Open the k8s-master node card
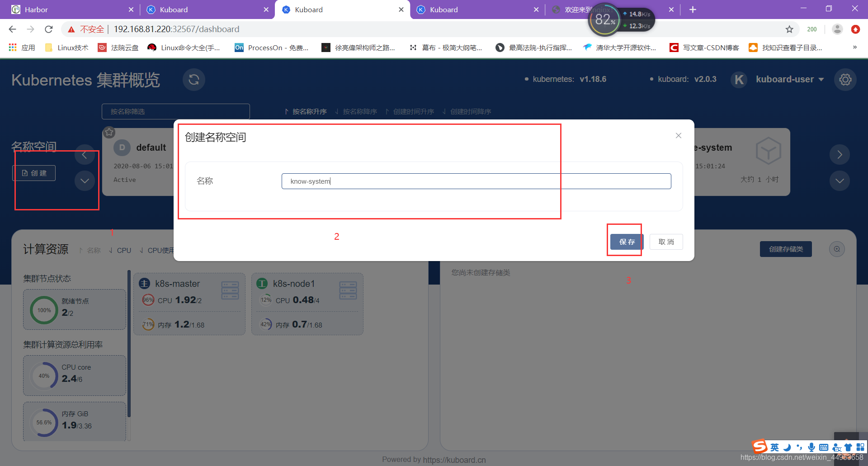 [189, 304]
